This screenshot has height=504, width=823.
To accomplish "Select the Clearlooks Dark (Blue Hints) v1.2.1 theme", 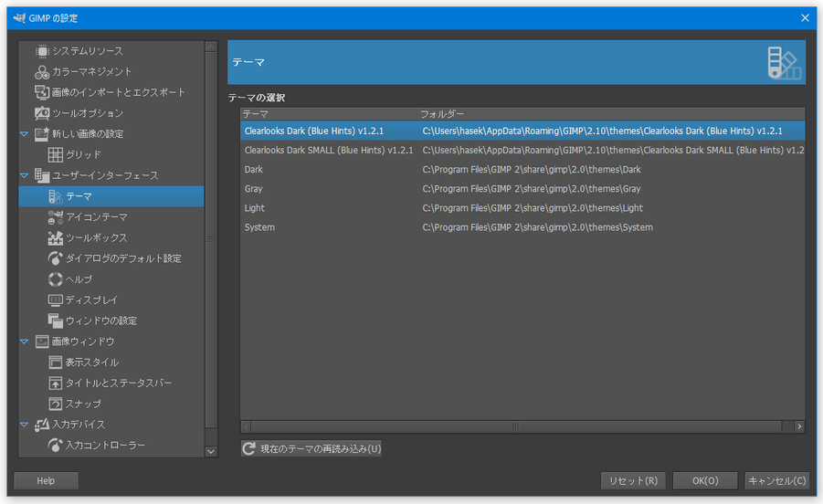I will pos(522,131).
